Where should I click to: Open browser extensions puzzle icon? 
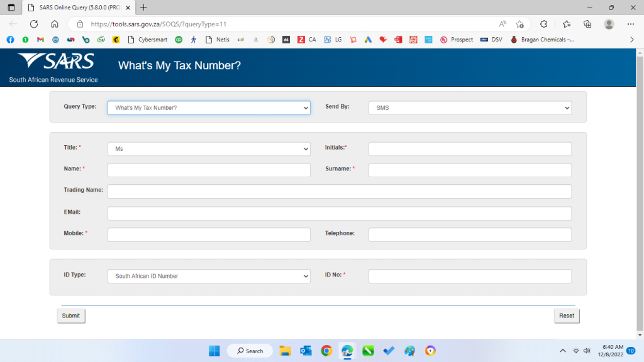[543, 24]
